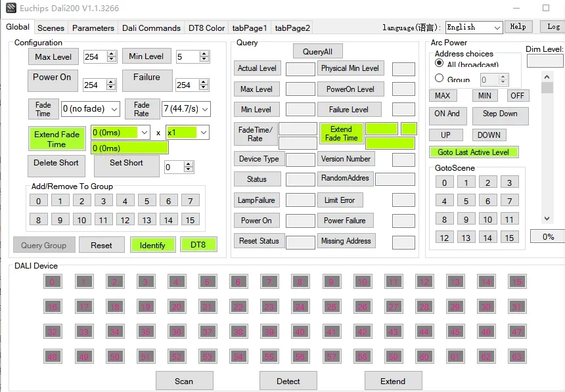
Task: Click the Help button
Action: tap(518, 27)
